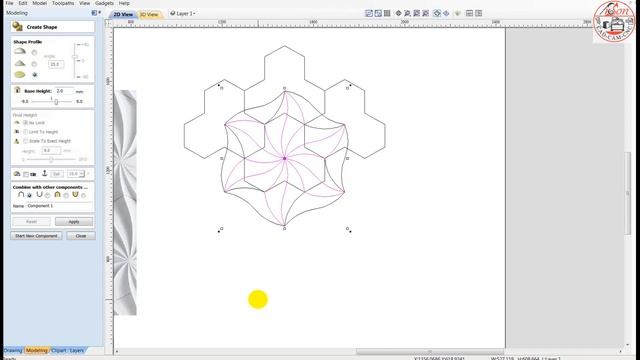The image size is (640, 360).
Task: Click the horizontal scrollbar of 2D view
Action: click(430, 351)
